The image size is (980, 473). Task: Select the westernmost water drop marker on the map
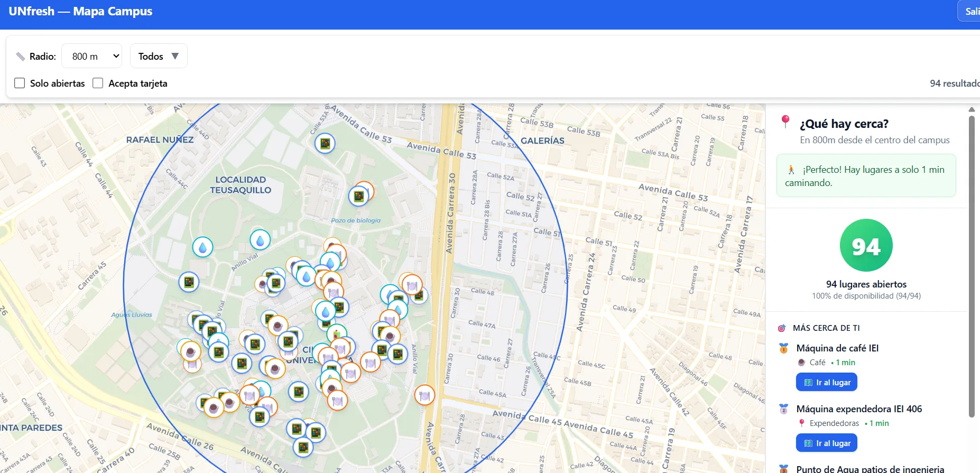(x=202, y=247)
